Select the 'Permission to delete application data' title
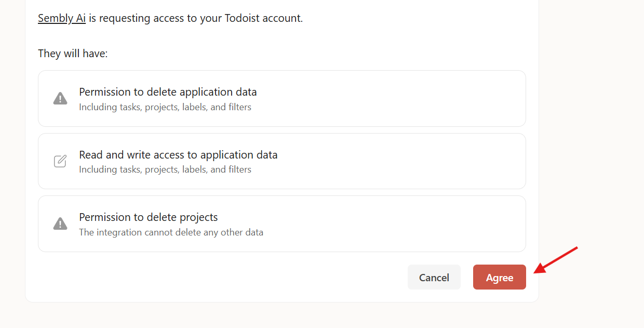 click(x=168, y=92)
